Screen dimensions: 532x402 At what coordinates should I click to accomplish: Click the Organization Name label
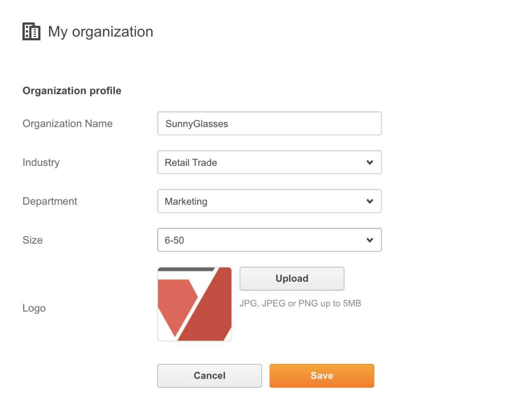pos(67,123)
